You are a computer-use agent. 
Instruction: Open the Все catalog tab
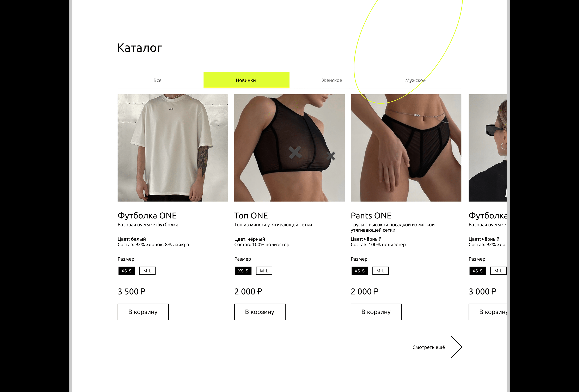tap(157, 80)
